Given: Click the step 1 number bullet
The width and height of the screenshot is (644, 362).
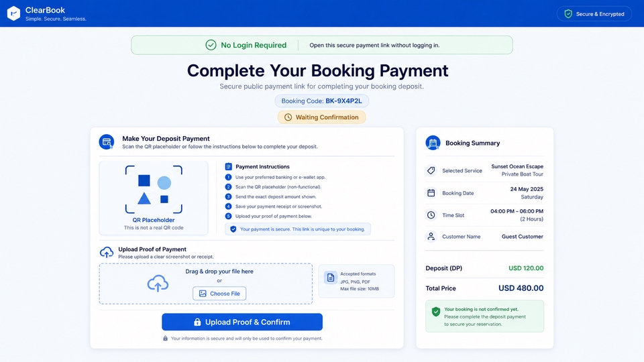Looking at the screenshot, I should pyautogui.click(x=228, y=177).
